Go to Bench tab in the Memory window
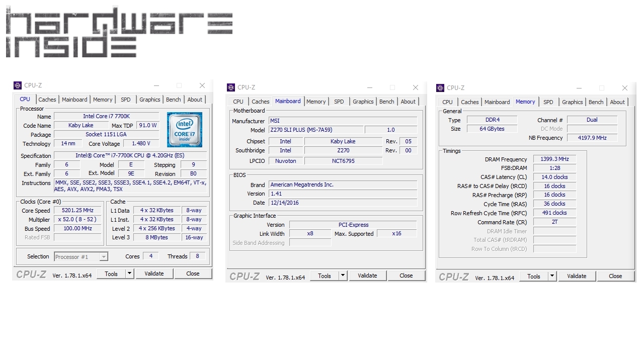 (x=596, y=102)
